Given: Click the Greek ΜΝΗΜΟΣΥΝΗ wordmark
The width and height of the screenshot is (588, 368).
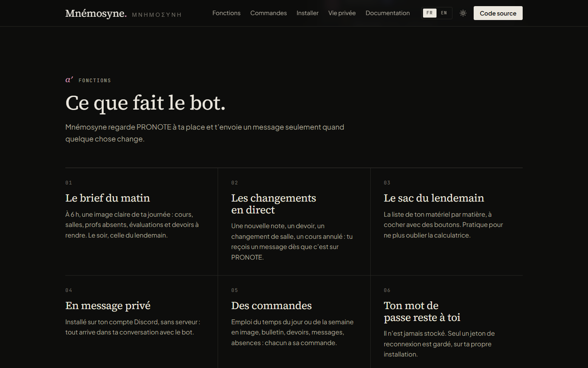Looking at the screenshot, I should coord(157,15).
